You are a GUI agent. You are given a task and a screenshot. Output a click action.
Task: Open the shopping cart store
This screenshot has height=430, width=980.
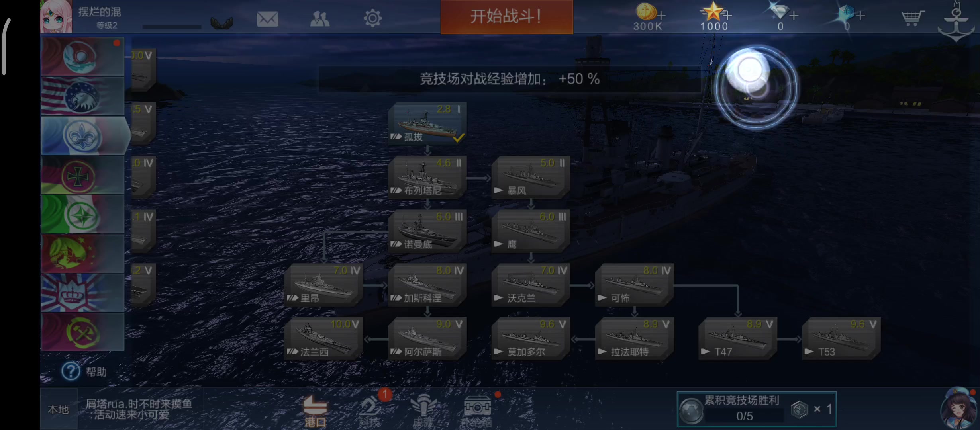[x=912, y=18]
